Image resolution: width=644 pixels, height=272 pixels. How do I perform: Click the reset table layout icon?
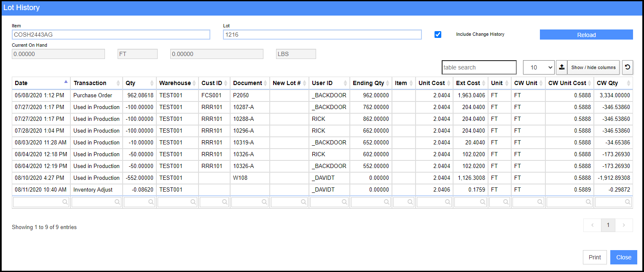[628, 67]
